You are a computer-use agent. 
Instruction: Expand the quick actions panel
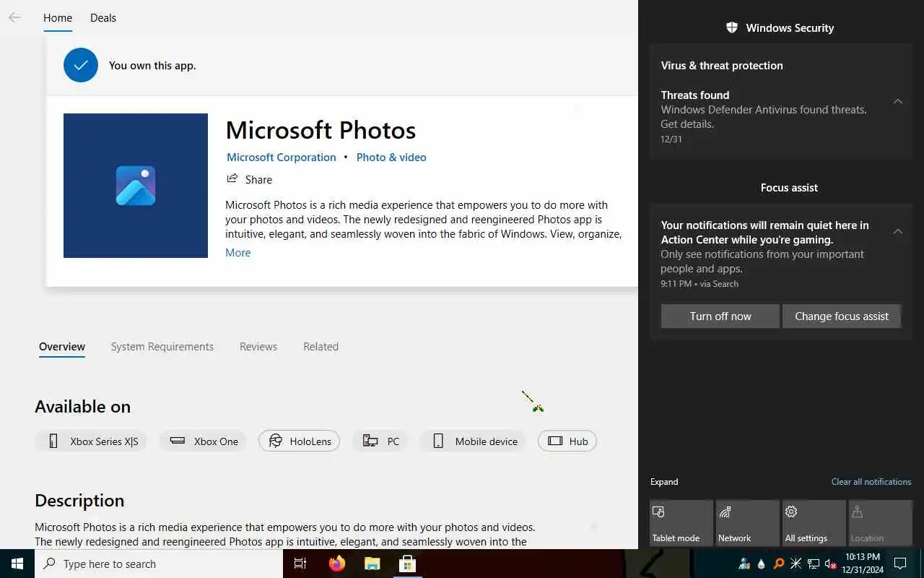664,482
